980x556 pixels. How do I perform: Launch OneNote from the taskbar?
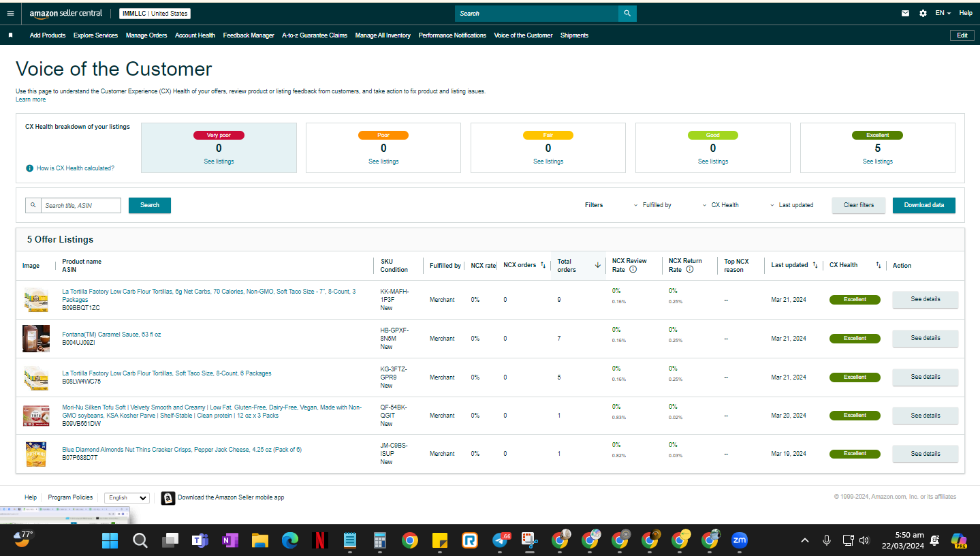click(230, 541)
